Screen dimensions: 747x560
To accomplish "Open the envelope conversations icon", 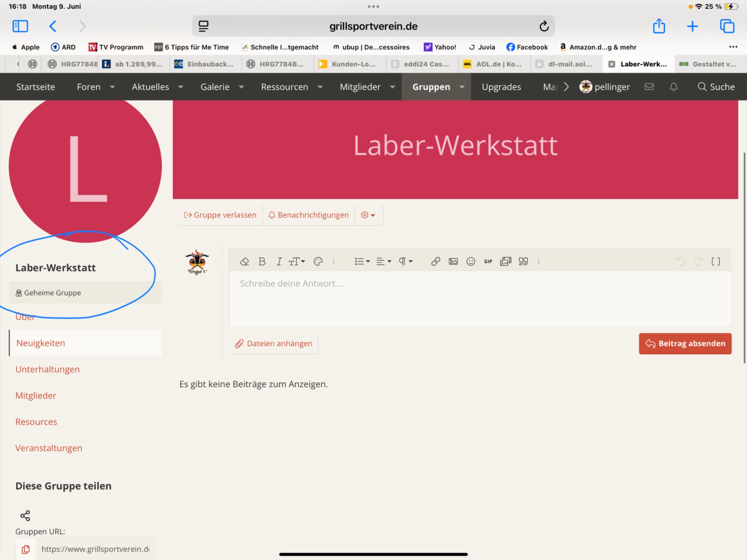I will pyautogui.click(x=649, y=87).
